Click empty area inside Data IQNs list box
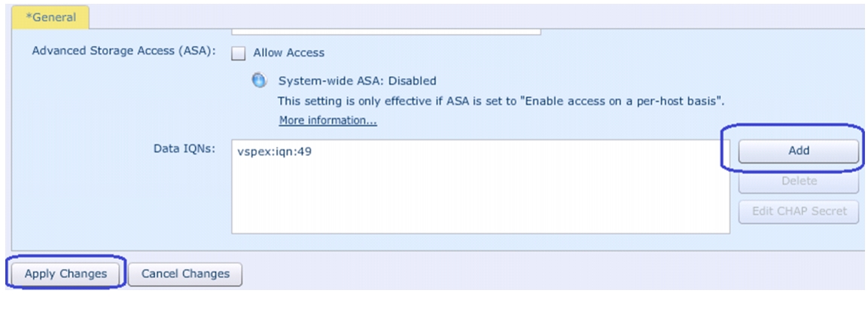 coord(480,200)
